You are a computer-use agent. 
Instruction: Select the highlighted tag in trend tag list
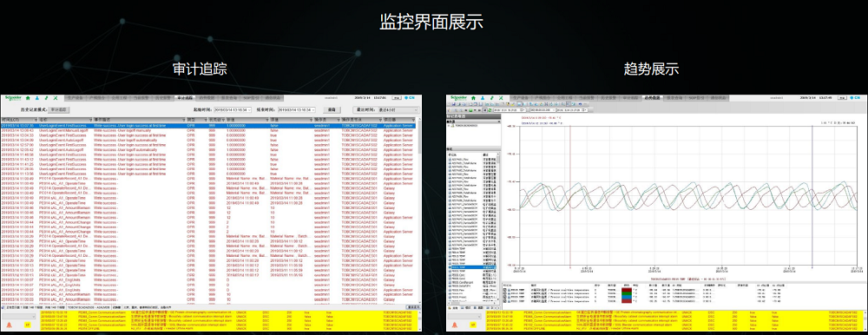pyautogui.click(x=471, y=267)
